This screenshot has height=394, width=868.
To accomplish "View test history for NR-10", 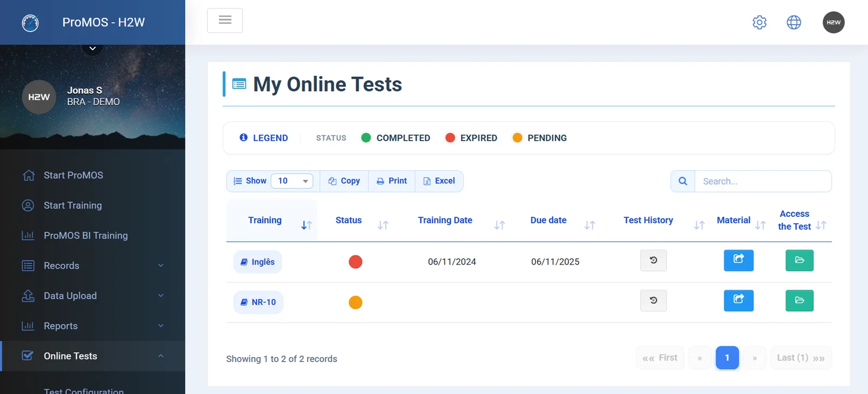I will pos(653,301).
